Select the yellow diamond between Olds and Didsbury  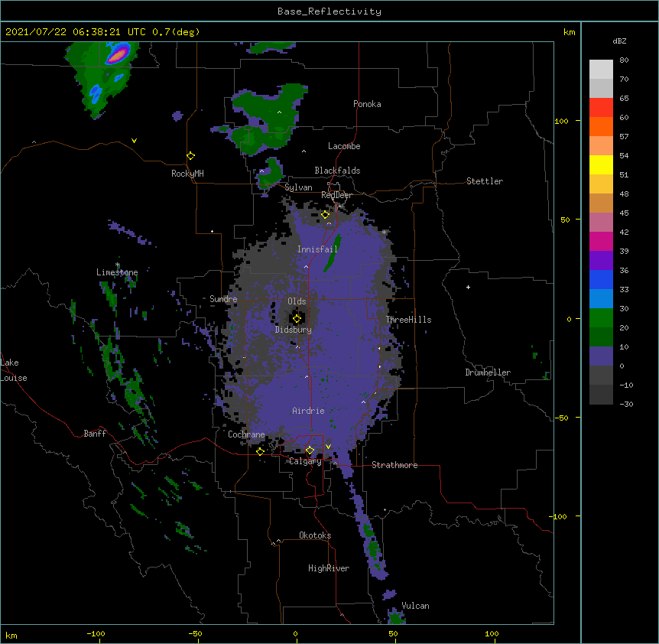[x=297, y=319]
